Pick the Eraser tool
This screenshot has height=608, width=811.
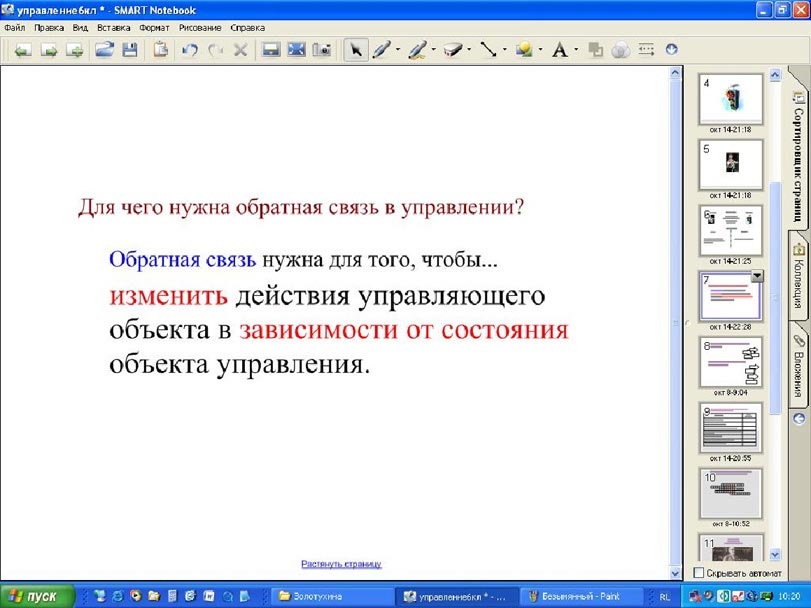click(452, 49)
